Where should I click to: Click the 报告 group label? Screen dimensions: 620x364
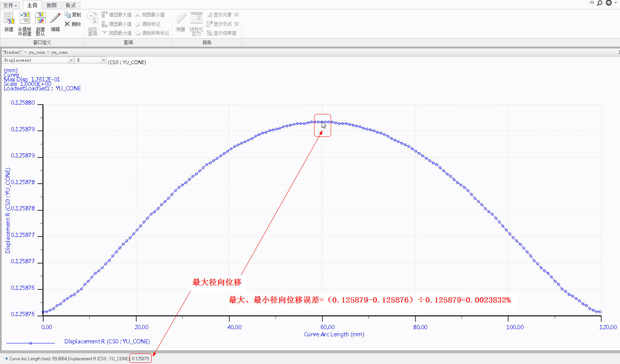[x=207, y=42]
